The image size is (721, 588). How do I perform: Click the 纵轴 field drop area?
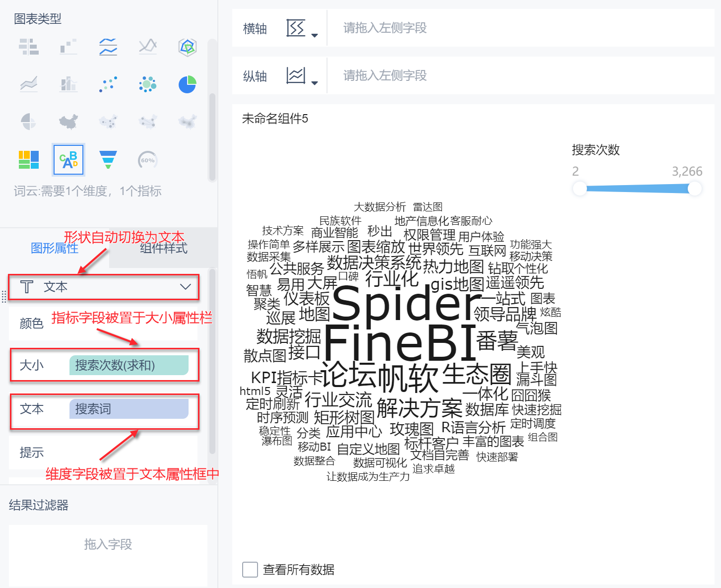click(521, 76)
